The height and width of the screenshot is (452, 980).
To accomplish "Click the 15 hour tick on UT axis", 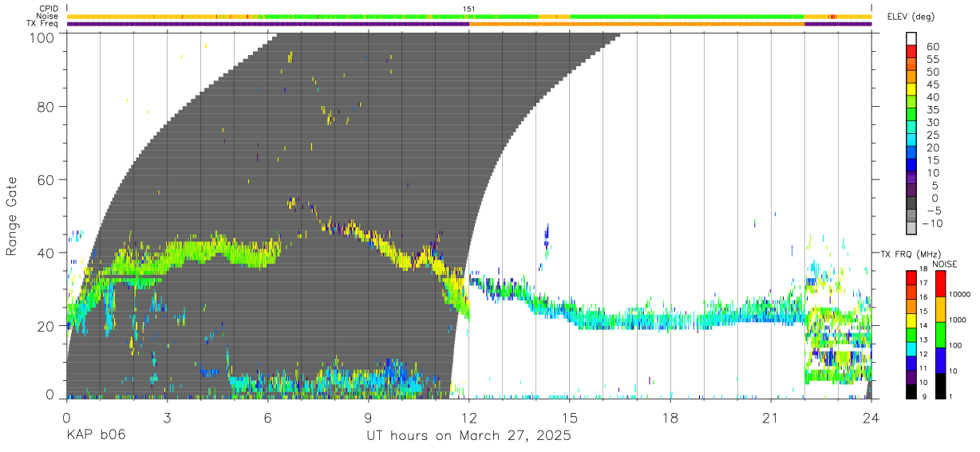I will click(569, 418).
